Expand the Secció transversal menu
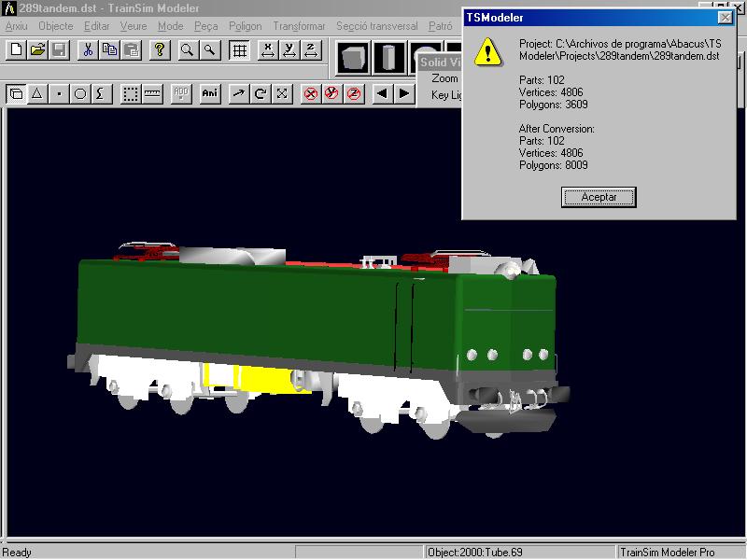Image resolution: width=747 pixels, height=560 pixels. [377, 26]
